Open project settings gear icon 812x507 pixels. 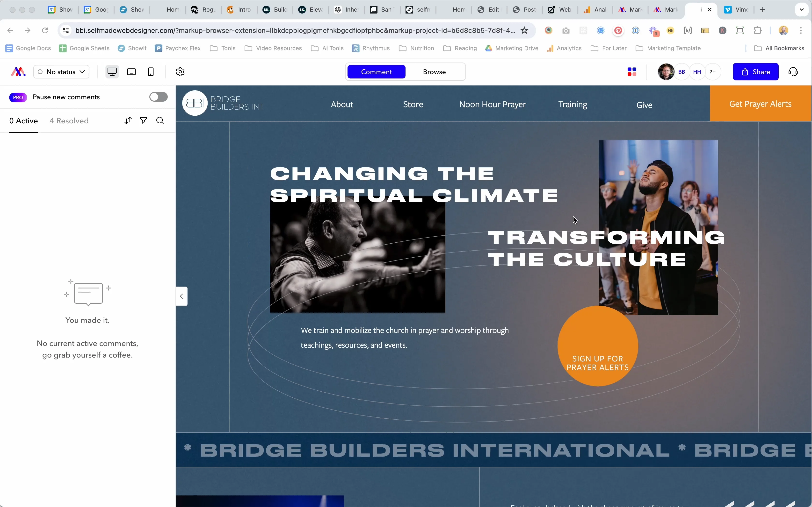click(181, 72)
